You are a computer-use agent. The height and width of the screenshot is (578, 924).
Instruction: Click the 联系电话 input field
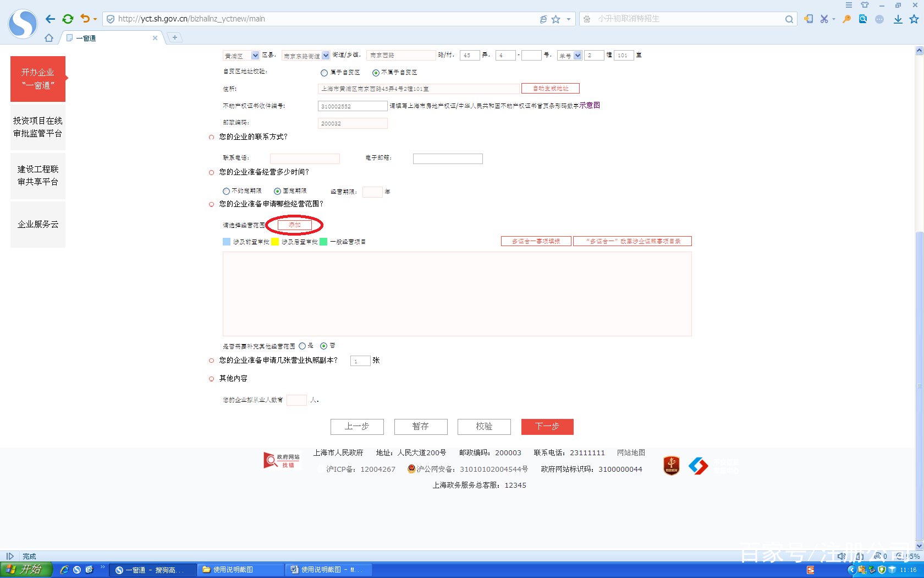click(x=305, y=159)
